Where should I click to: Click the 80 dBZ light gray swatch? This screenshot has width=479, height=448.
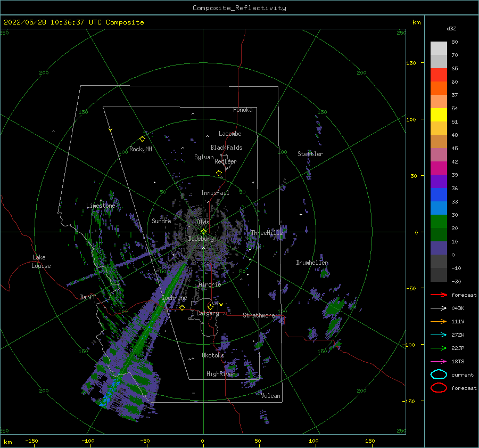[x=439, y=48]
